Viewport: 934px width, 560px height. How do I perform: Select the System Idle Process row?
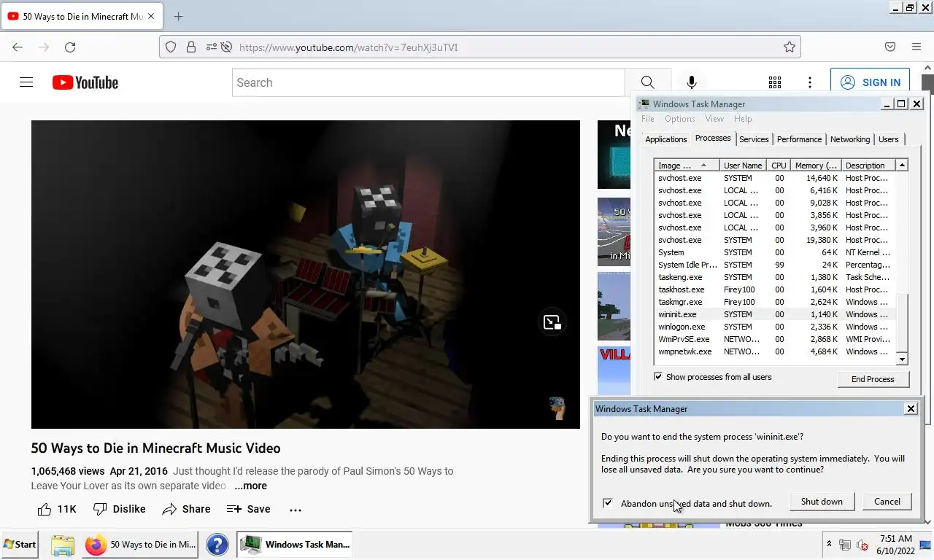click(x=775, y=265)
